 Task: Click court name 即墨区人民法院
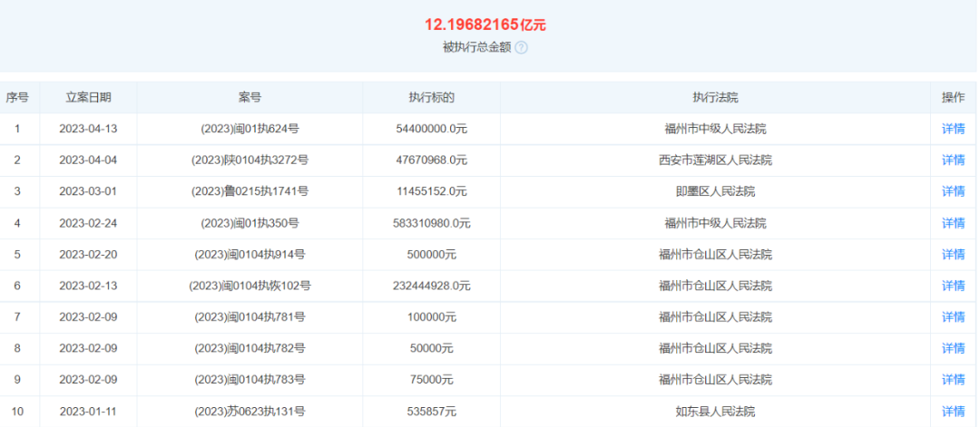715,191
